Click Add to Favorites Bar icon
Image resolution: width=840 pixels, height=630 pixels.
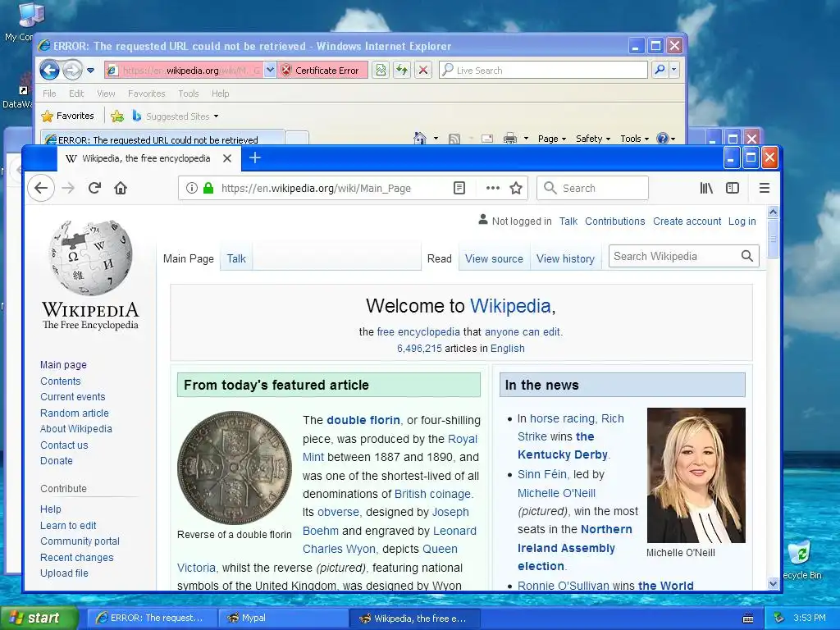(x=116, y=116)
